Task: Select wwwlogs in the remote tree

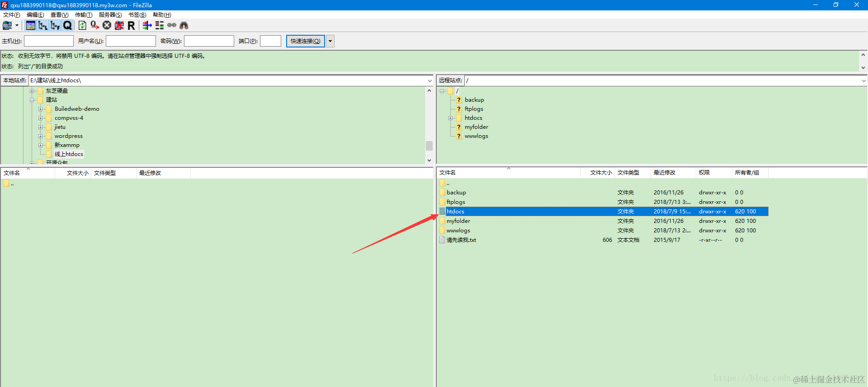Action: coord(476,136)
